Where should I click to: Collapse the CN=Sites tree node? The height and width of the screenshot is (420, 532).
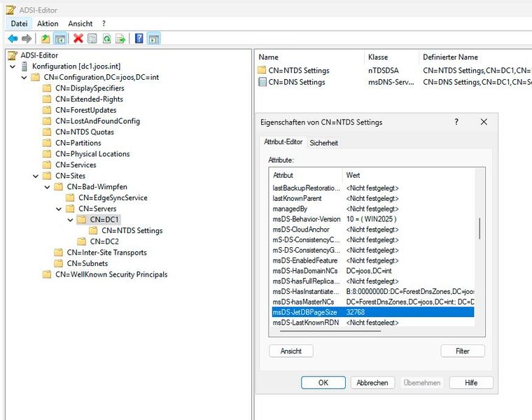click(x=36, y=176)
